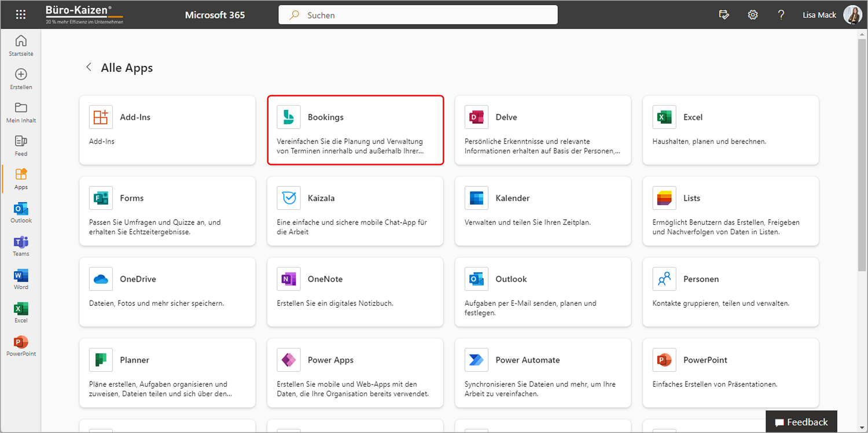Click the Personen tile description text
Viewport: 868px width, 433px height.
click(x=720, y=303)
